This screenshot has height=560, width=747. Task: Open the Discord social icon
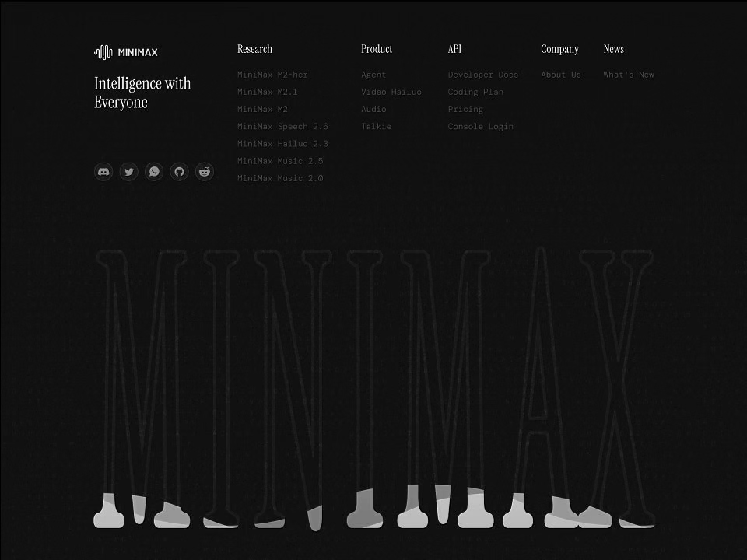coord(103,171)
